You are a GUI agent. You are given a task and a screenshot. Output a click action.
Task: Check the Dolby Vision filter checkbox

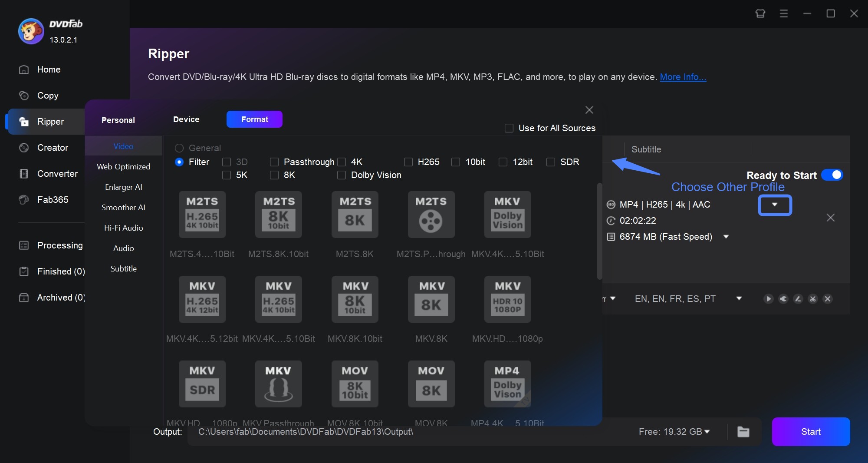pyautogui.click(x=342, y=175)
